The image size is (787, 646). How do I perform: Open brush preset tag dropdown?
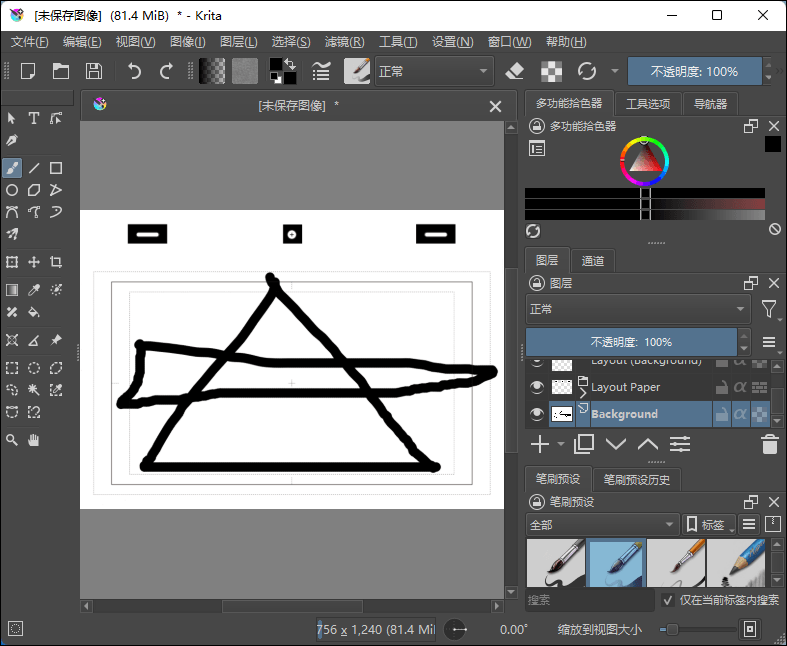[x=602, y=525]
